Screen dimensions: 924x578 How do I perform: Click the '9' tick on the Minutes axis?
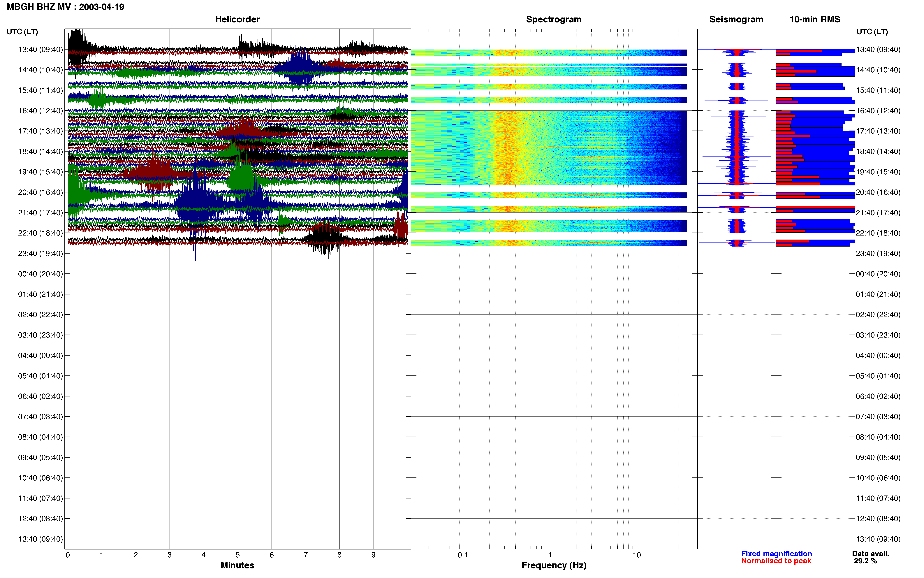[x=373, y=555]
